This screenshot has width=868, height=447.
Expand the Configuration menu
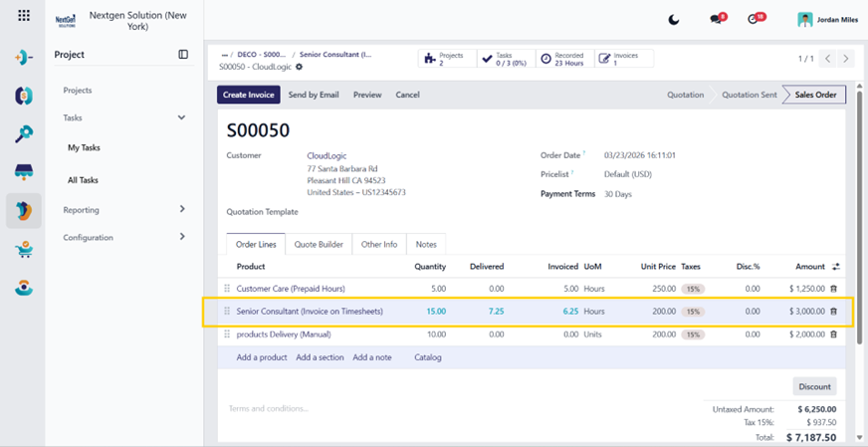(x=182, y=237)
